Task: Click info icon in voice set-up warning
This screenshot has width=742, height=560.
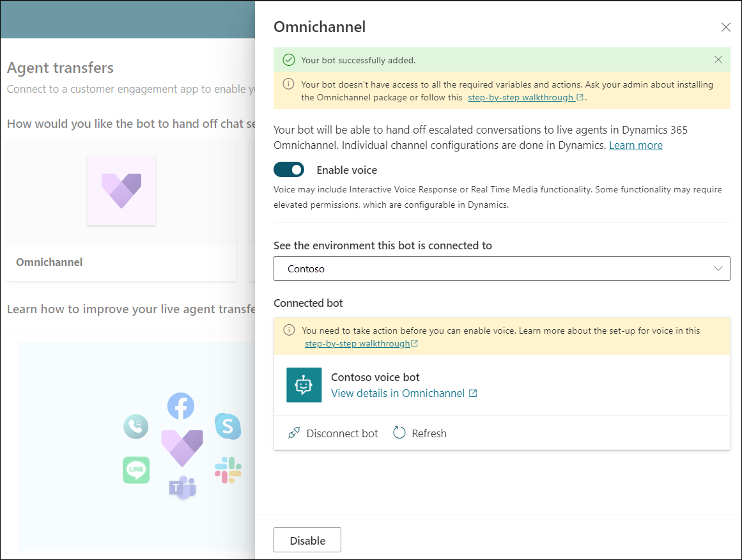Action: tap(289, 330)
